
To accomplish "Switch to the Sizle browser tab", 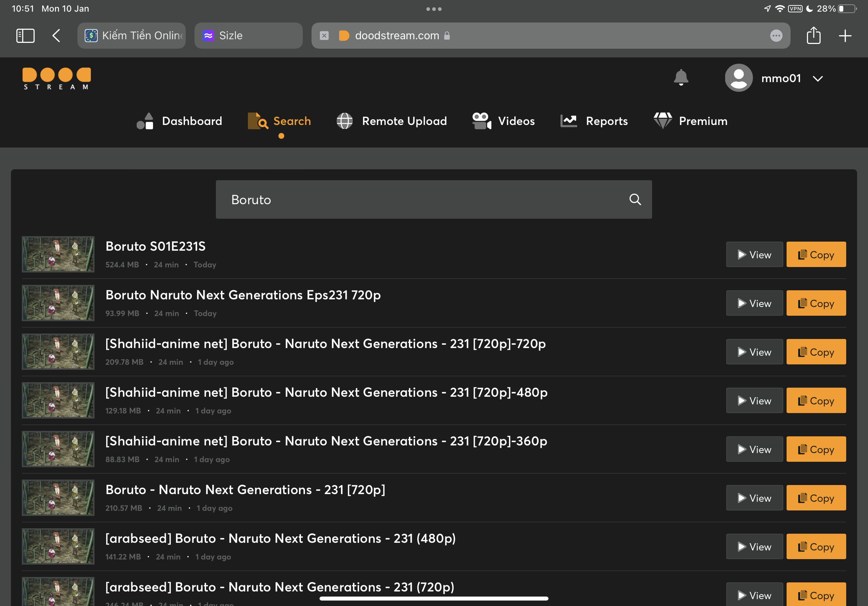I will click(248, 36).
